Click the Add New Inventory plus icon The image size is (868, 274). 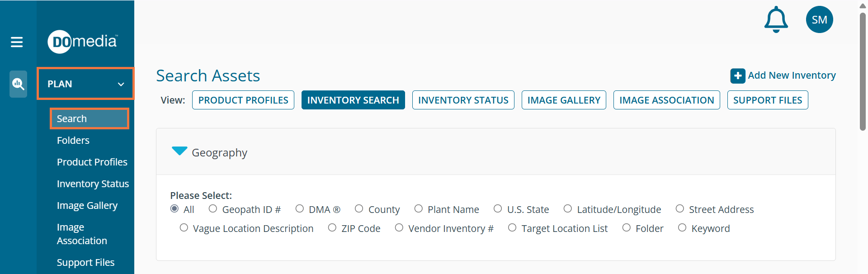click(738, 76)
